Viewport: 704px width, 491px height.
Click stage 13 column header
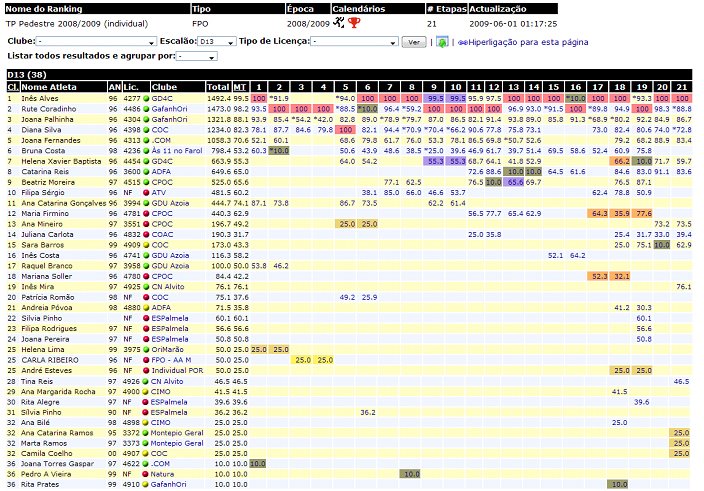514,87
